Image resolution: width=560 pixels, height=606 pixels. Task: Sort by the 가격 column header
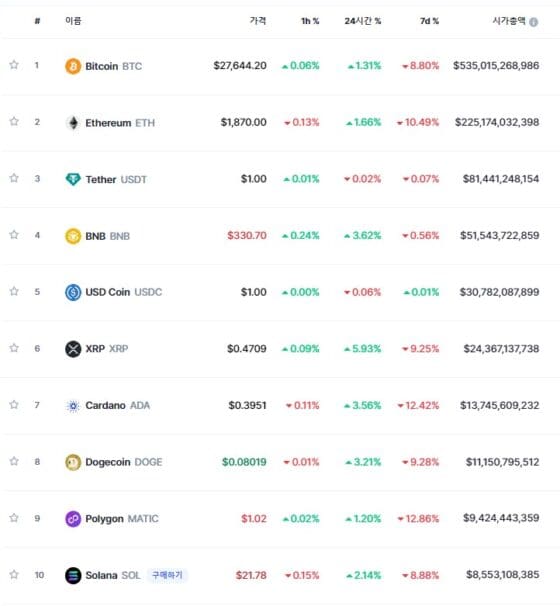click(x=258, y=20)
